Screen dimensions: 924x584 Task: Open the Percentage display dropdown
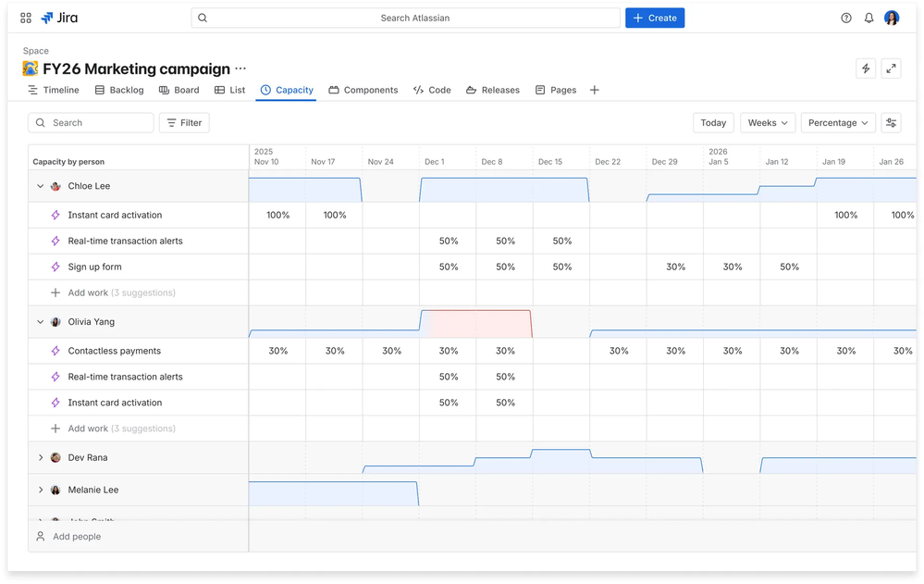(838, 123)
